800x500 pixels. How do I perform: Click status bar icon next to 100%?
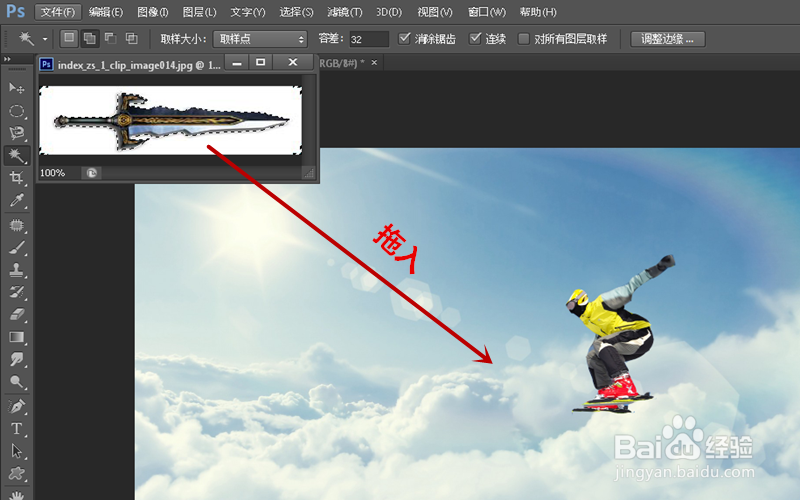91,173
